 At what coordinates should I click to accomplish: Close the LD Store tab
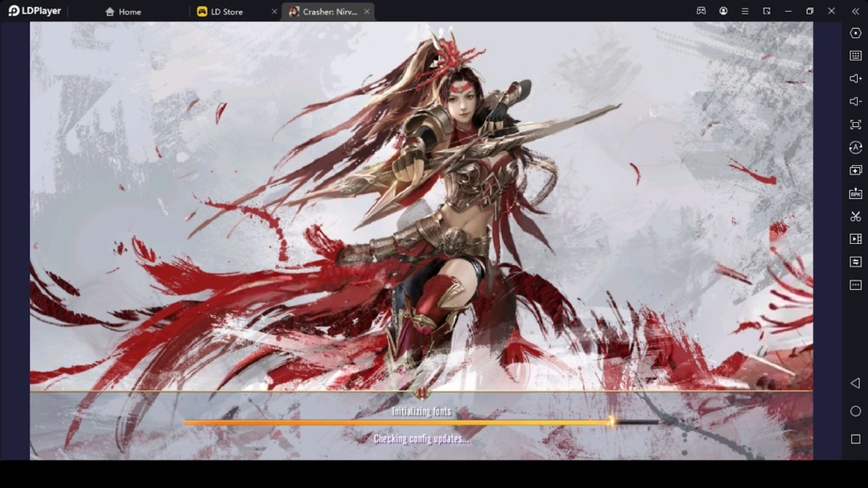tap(274, 11)
